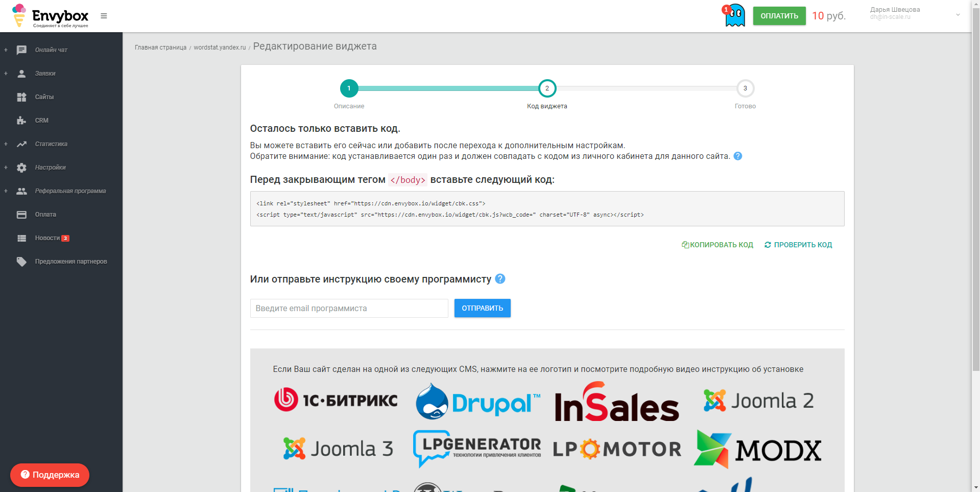Click the Предложения партнеров tag icon

21,262
